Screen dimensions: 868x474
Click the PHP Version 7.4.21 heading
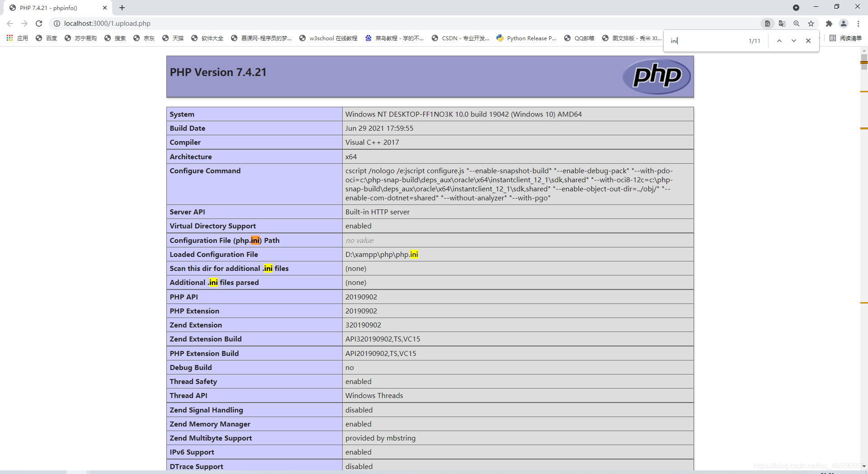218,72
